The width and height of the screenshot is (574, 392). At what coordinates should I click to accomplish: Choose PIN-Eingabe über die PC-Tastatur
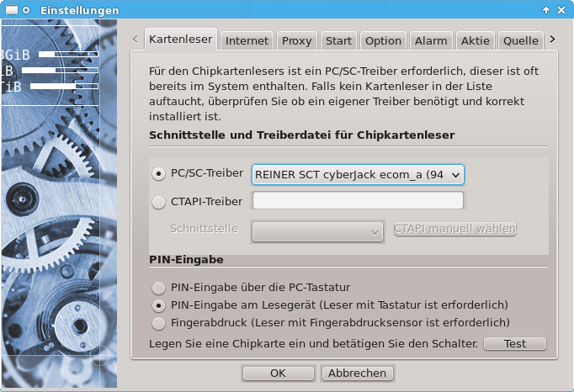tap(158, 287)
